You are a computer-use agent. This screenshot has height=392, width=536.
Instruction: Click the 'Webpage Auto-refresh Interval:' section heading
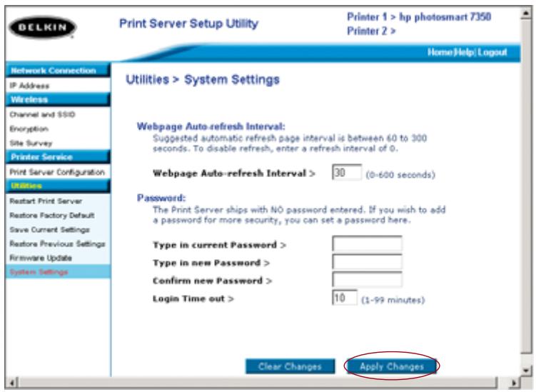tap(211, 126)
